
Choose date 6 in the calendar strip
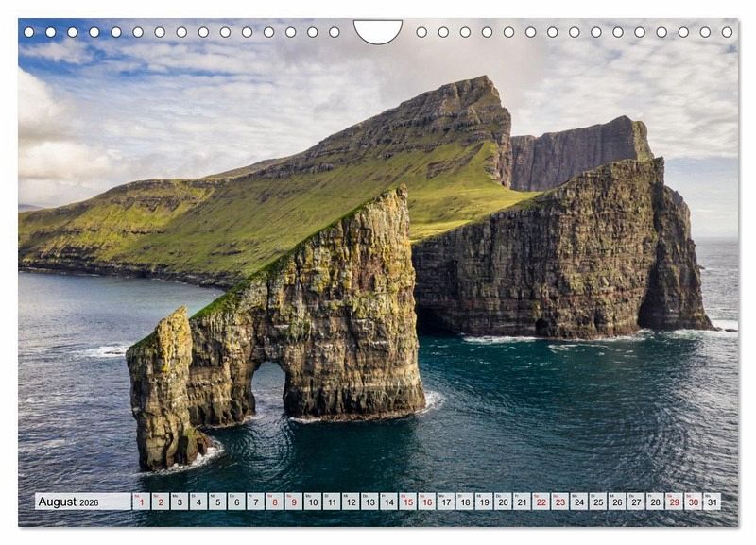point(237,502)
